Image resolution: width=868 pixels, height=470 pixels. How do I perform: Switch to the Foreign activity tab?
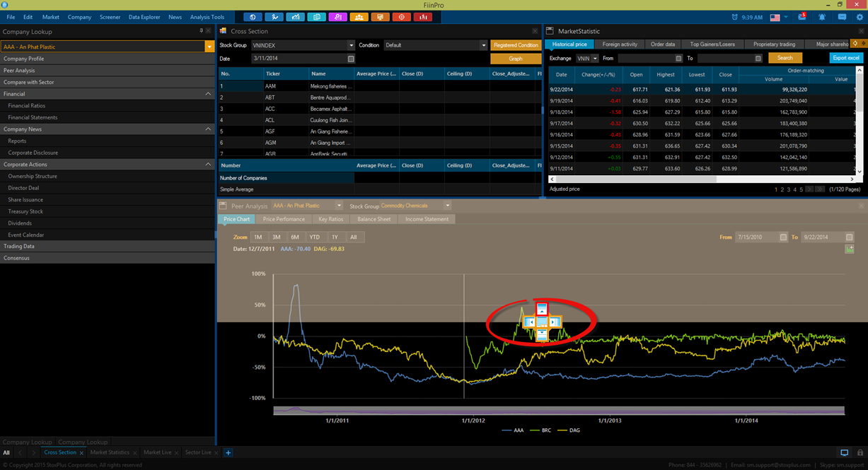[x=620, y=45]
